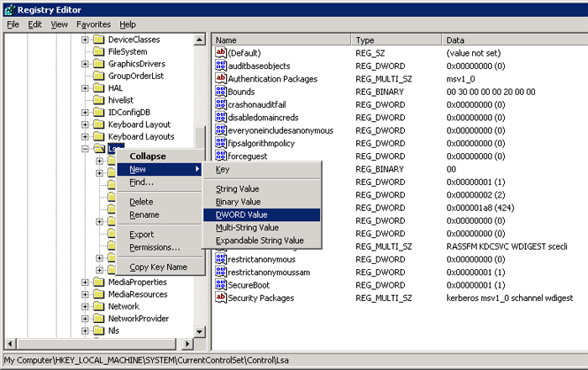Click the disabledomaincreds value icon
This screenshot has width=588, height=370.
pos(221,117)
